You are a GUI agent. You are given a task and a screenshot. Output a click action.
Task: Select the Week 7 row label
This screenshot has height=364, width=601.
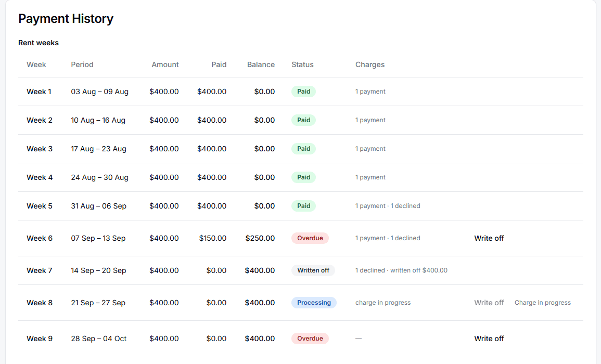(x=39, y=270)
